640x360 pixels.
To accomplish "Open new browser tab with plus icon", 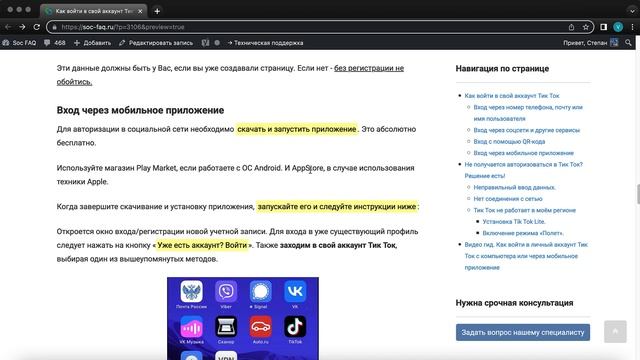I will 157,11.
